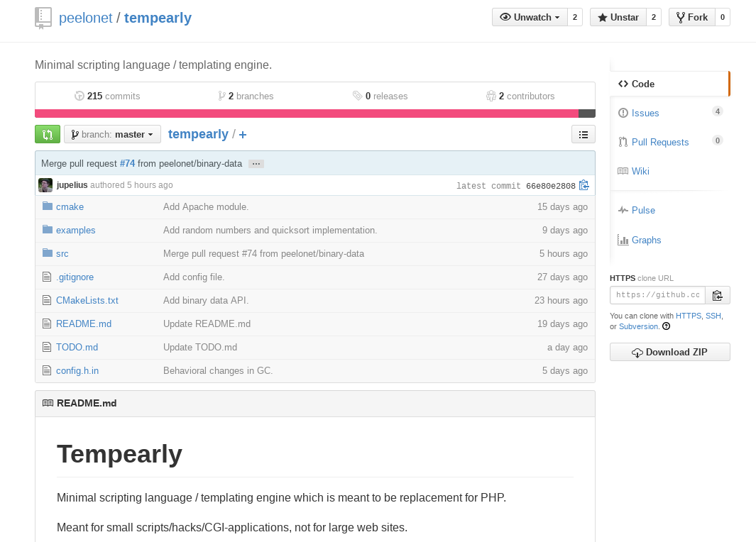Click jupelius's avatar thumbnail
Screen dimensions: 756x542
pyautogui.click(x=45, y=185)
